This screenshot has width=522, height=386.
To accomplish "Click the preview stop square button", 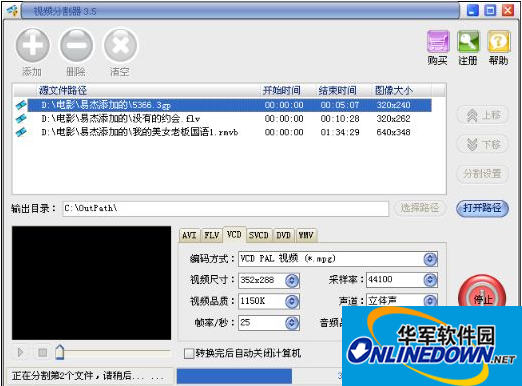I will point(42,352).
